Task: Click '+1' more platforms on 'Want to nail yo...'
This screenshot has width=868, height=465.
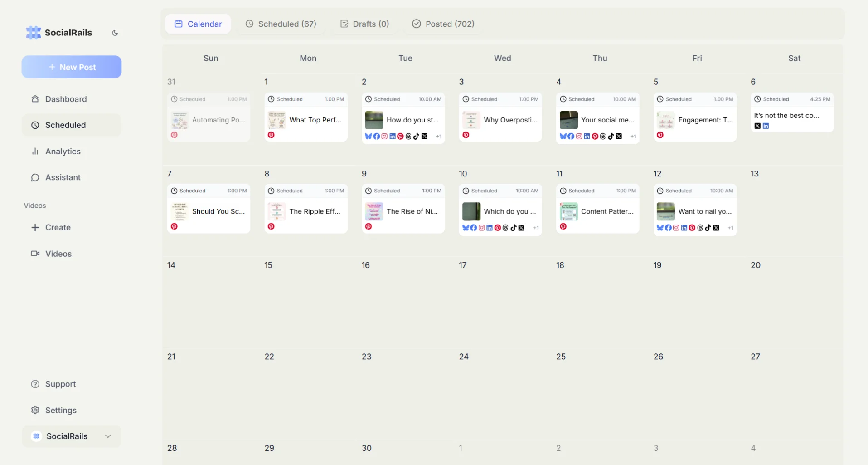Action: [x=731, y=228]
